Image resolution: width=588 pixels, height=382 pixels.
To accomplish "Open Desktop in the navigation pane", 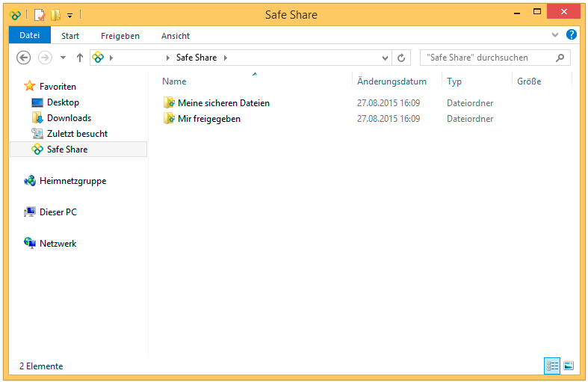I will click(63, 102).
